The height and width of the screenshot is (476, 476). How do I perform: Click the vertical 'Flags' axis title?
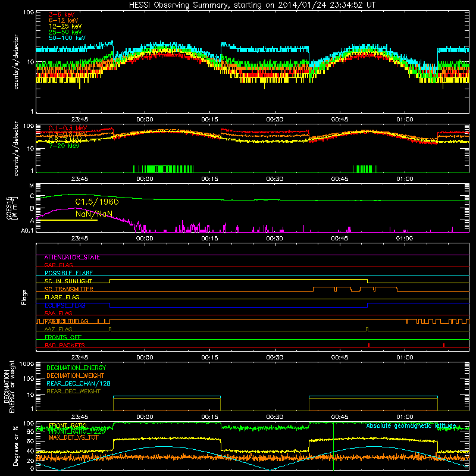click(x=24, y=297)
